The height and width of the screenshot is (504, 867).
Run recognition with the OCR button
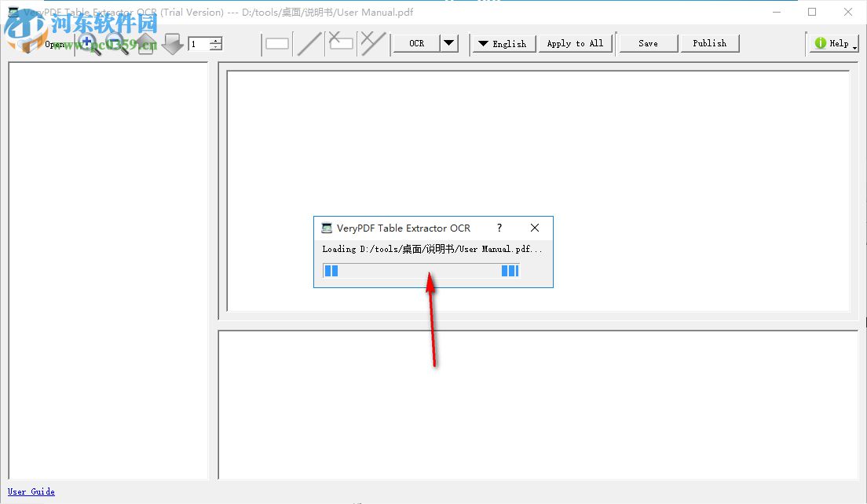click(415, 43)
